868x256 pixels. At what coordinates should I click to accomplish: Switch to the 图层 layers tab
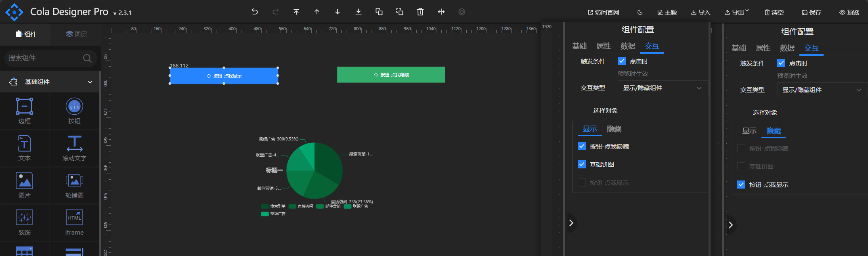pyautogui.click(x=76, y=34)
